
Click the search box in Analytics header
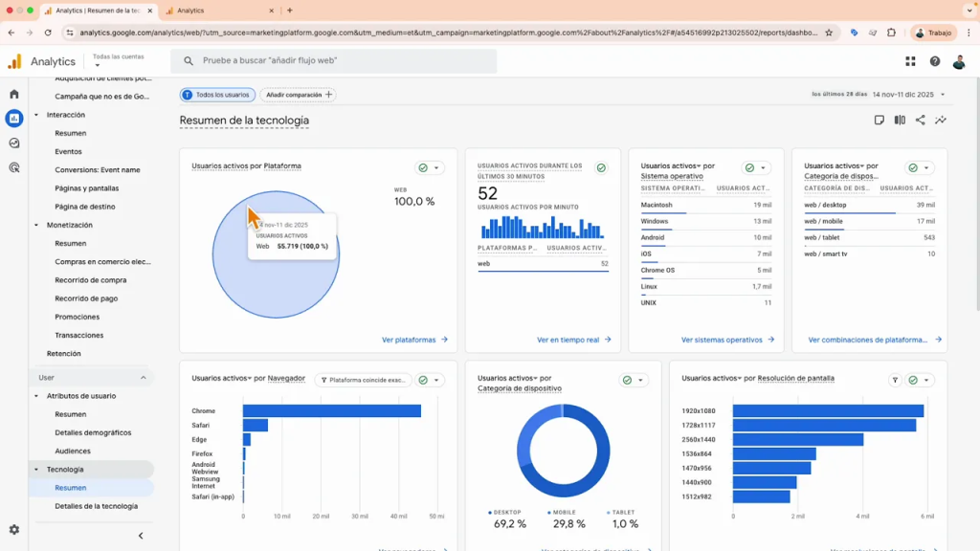(x=335, y=61)
